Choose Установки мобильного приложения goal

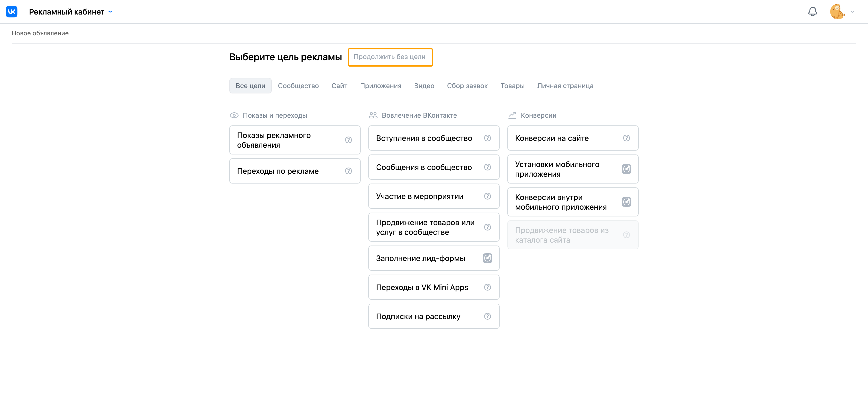point(573,169)
